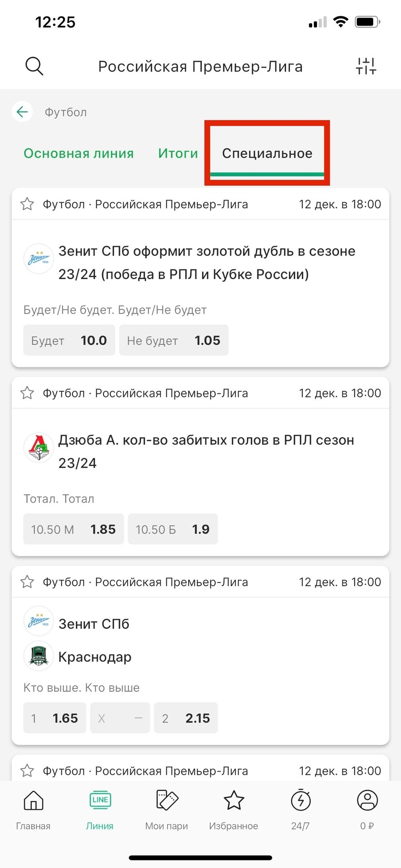
Task: Choose total 10.50 М at 1.85
Action: point(74,529)
